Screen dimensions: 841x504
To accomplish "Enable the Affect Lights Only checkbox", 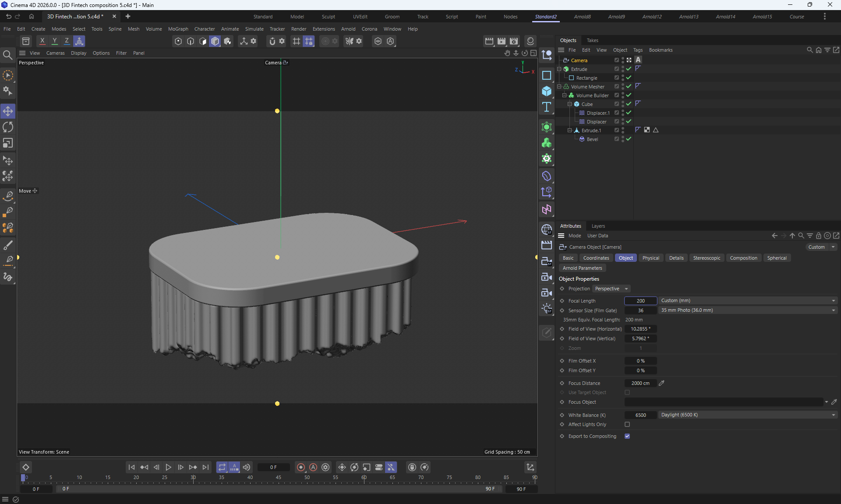I will pyautogui.click(x=627, y=424).
